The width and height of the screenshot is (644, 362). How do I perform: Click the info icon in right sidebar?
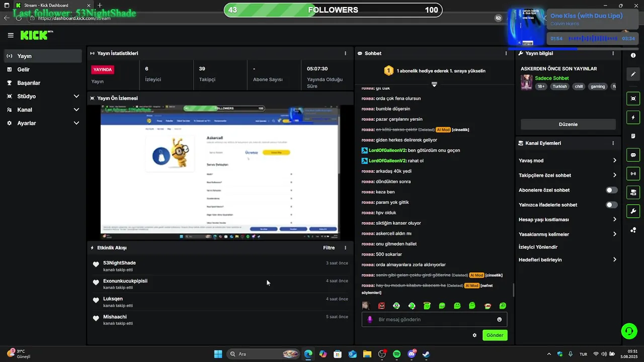pyautogui.click(x=633, y=55)
